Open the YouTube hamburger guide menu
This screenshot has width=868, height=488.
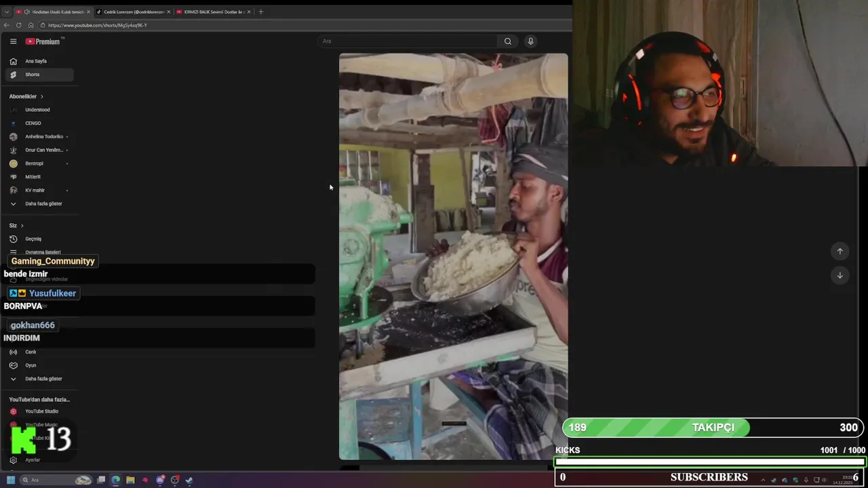tap(13, 41)
